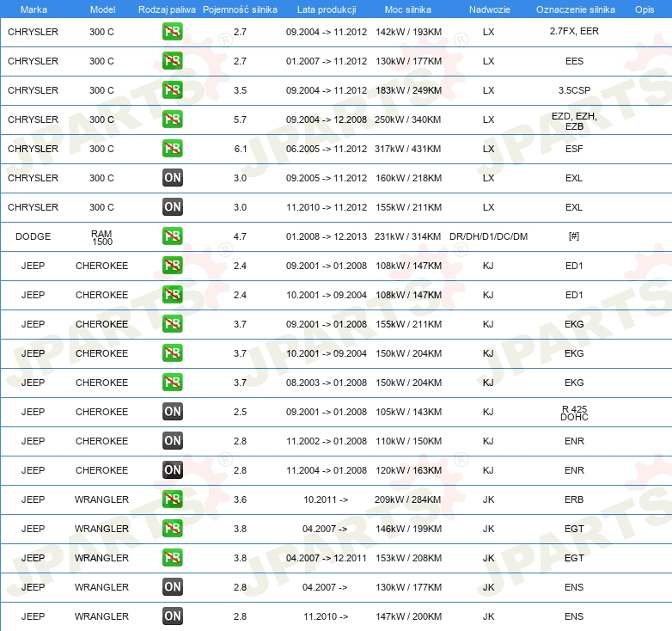Click petrol icon in Chrysler 3.5CSP engine row
The image size is (672, 631).
172,90
